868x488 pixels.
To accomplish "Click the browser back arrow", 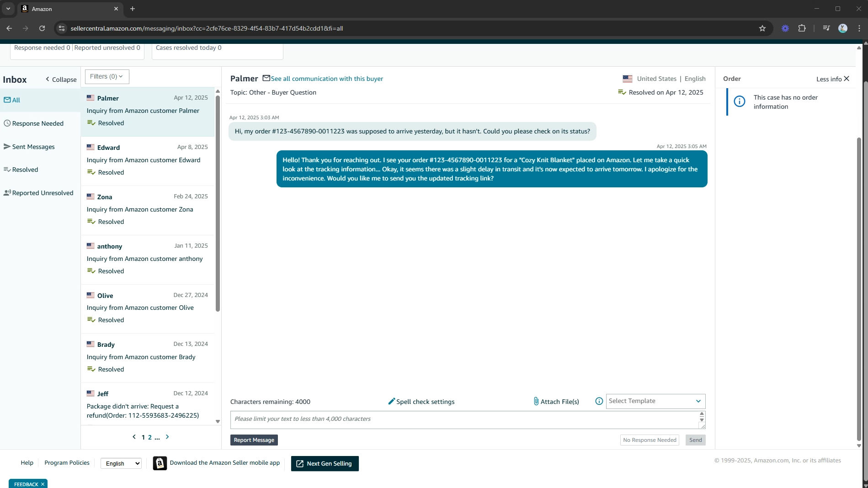I will pyautogui.click(x=9, y=28).
